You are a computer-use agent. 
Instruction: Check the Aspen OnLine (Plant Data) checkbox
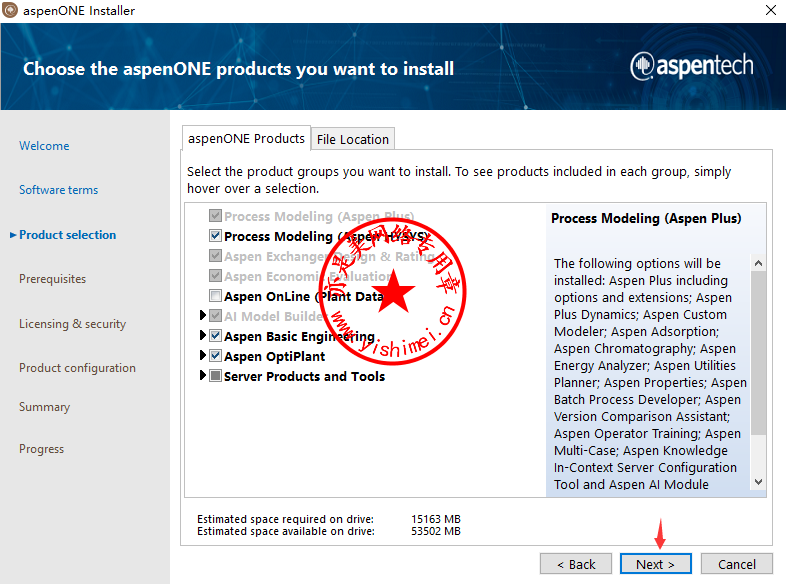[216, 296]
